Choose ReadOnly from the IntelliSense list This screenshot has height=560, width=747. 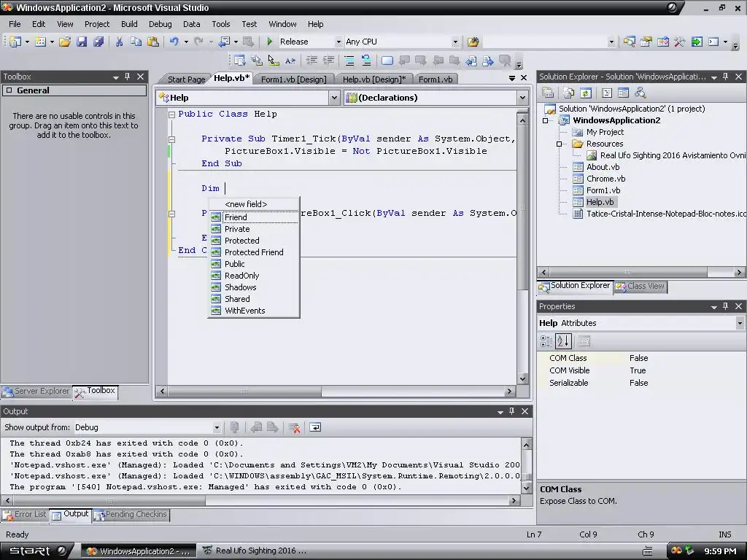coord(255,276)
